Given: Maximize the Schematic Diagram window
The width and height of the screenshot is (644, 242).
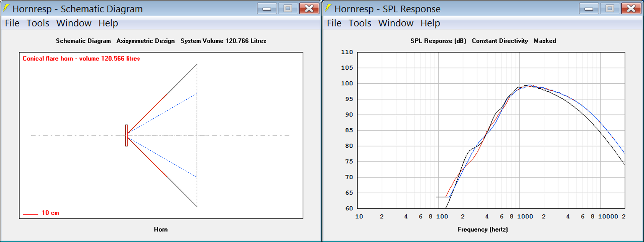Looking at the screenshot, I should (x=288, y=9).
